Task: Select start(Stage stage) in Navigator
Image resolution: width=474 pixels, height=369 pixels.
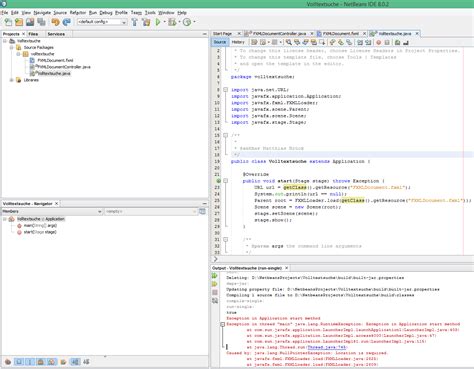Action: coord(40,232)
